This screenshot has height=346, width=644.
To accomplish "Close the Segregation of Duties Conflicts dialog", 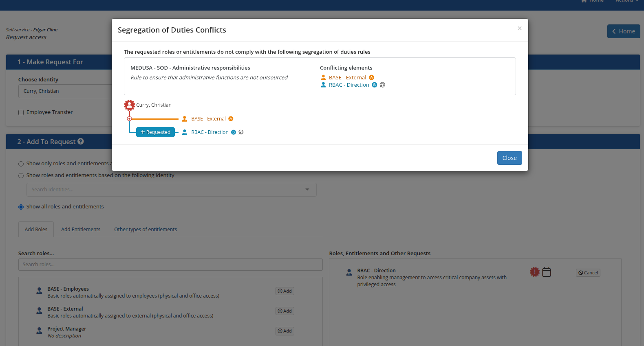I will [509, 158].
